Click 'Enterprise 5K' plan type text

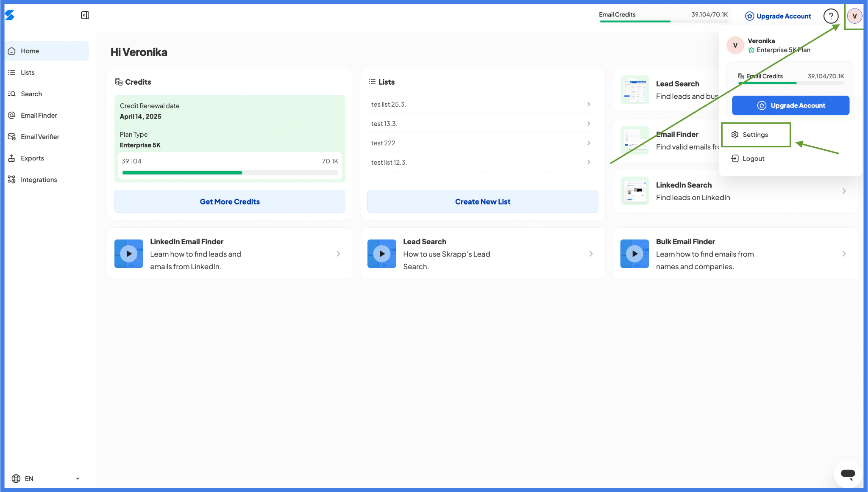click(140, 145)
